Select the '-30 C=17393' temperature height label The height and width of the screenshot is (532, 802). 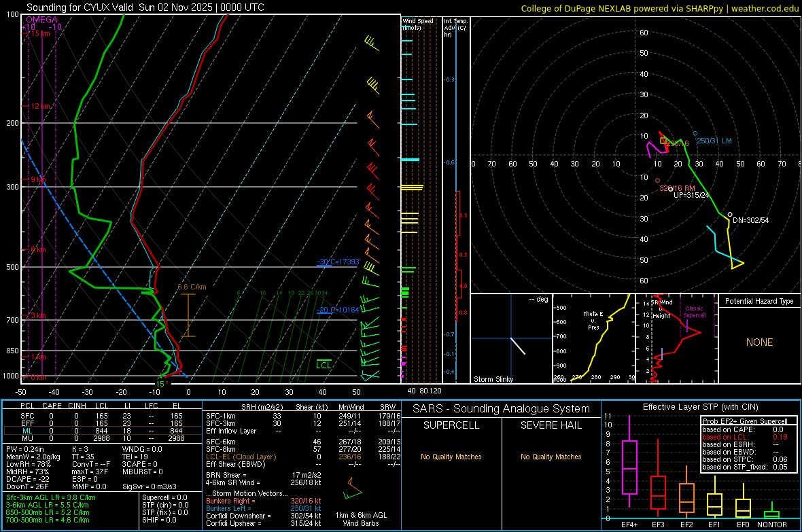[338, 262]
